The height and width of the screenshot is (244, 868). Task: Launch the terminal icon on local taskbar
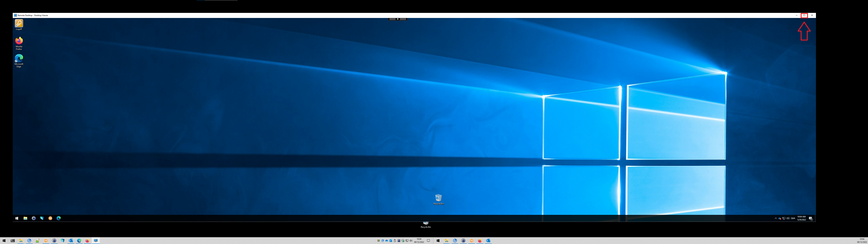[13, 241]
